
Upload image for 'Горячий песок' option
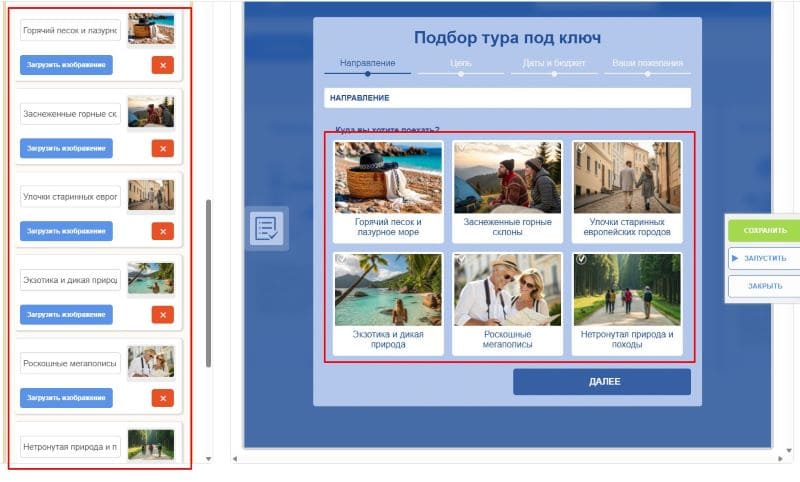[66, 65]
